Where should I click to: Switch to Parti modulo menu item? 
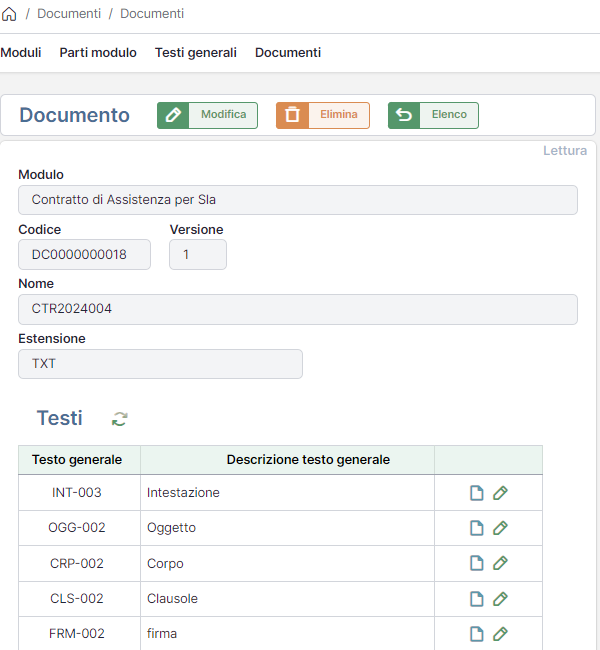click(98, 53)
